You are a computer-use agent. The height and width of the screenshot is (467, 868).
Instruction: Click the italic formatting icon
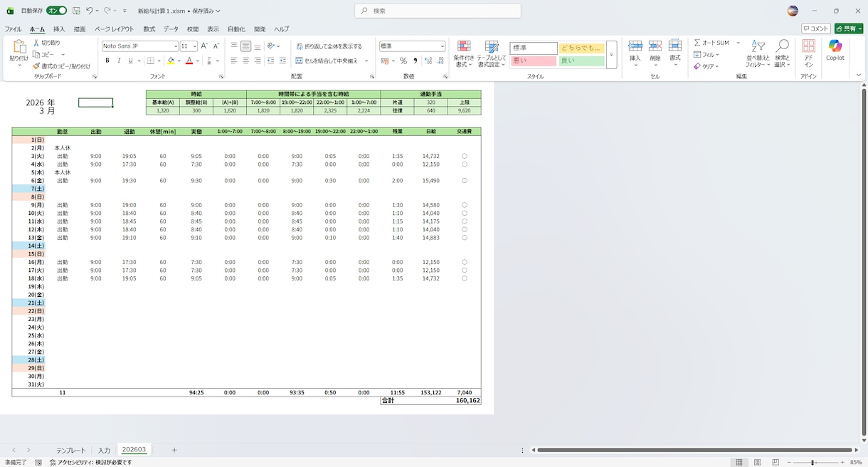click(119, 61)
